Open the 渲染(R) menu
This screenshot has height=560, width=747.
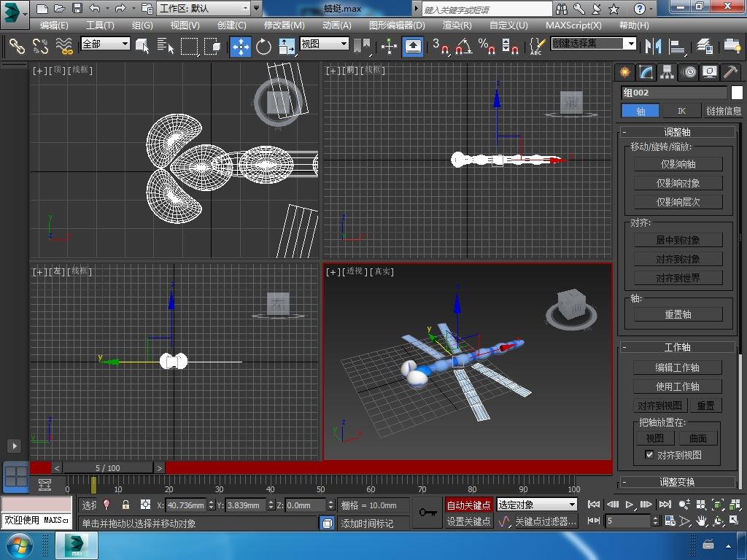click(x=457, y=25)
